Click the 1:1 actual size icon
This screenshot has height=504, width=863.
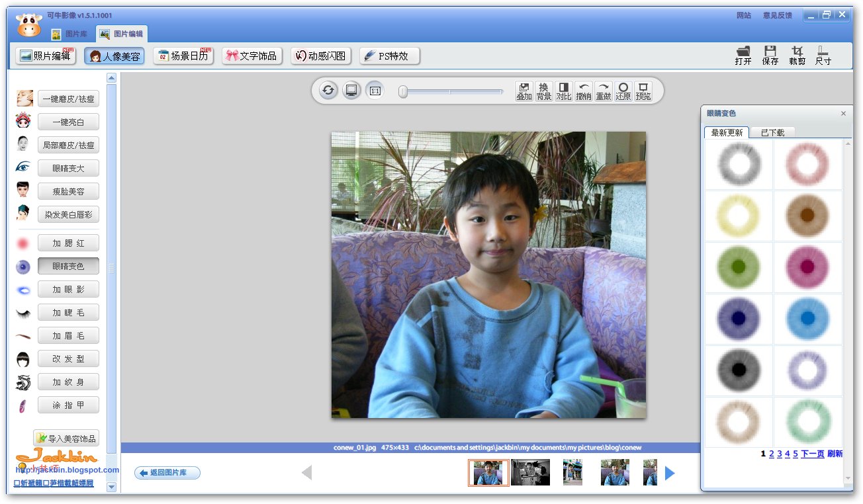point(375,91)
